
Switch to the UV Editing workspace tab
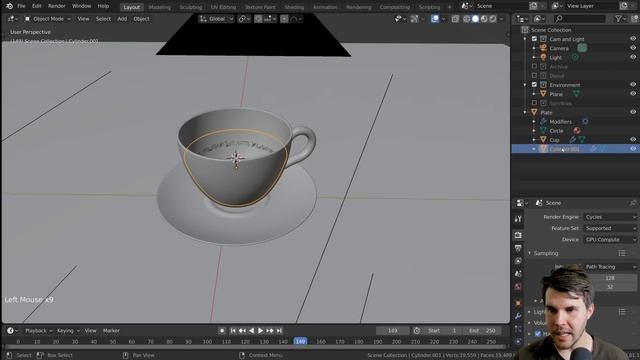pyautogui.click(x=223, y=7)
